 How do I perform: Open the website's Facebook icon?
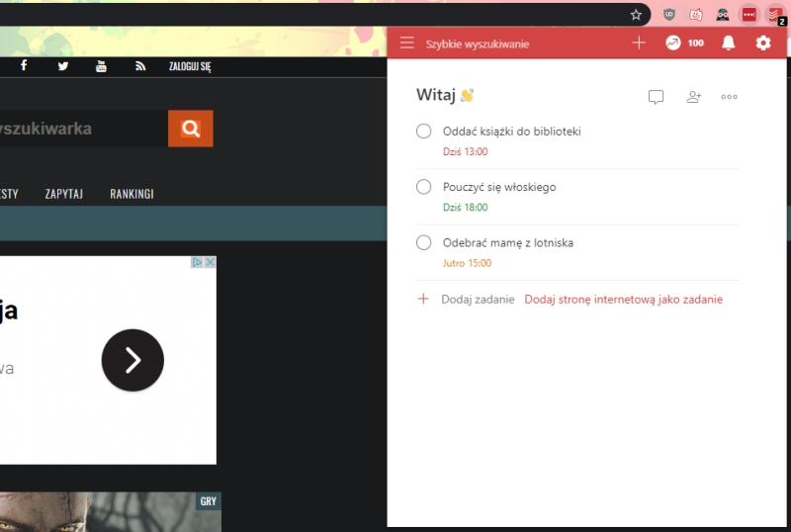click(23, 65)
